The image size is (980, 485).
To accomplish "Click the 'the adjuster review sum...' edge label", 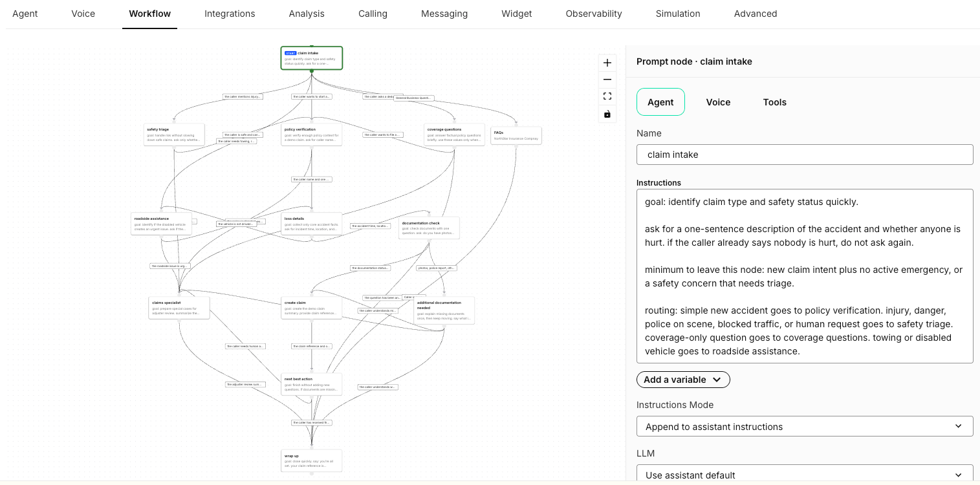I will 245,384.
